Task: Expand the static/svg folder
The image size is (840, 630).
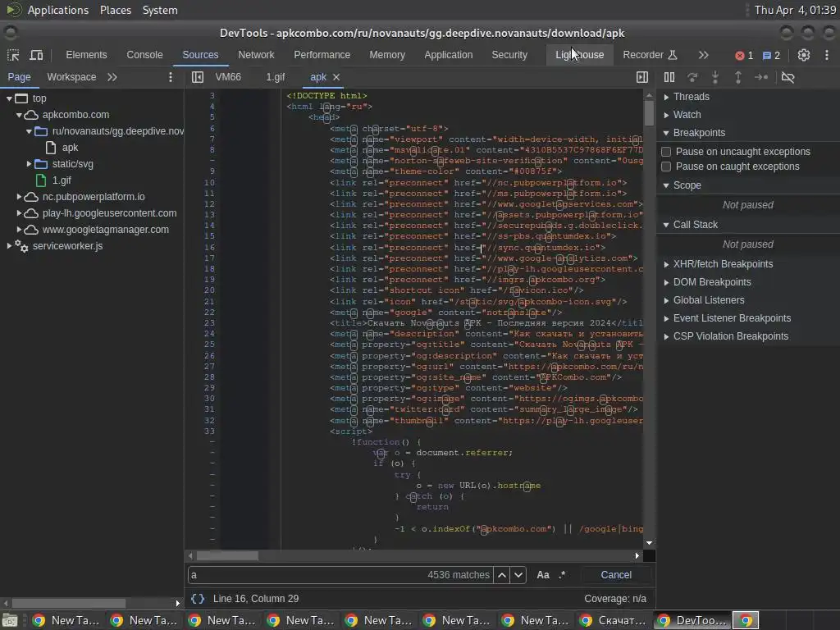Action: 30,164
